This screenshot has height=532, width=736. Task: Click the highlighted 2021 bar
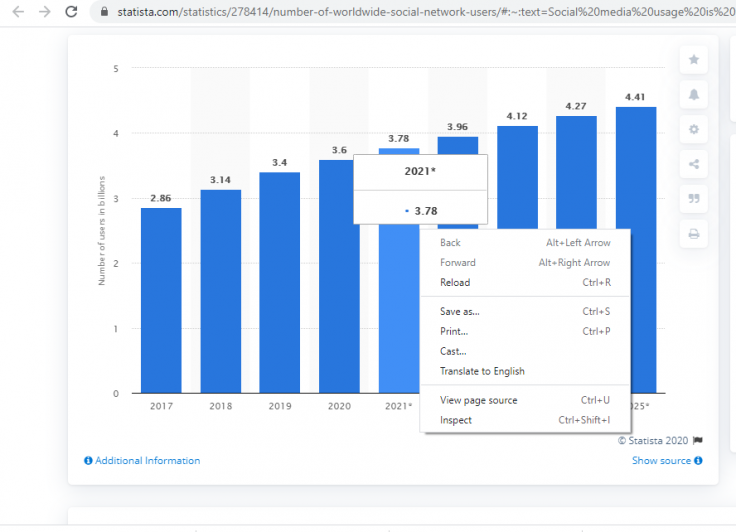click(x=399, y=308)
